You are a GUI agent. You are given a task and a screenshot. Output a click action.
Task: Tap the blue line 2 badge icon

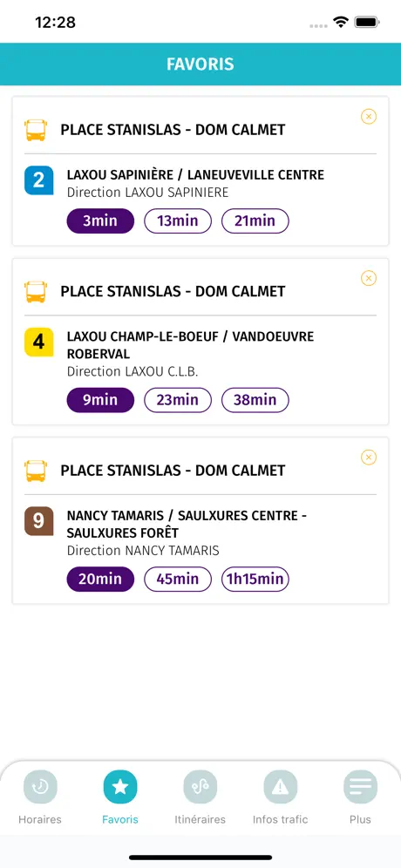[x=38, y=180]
